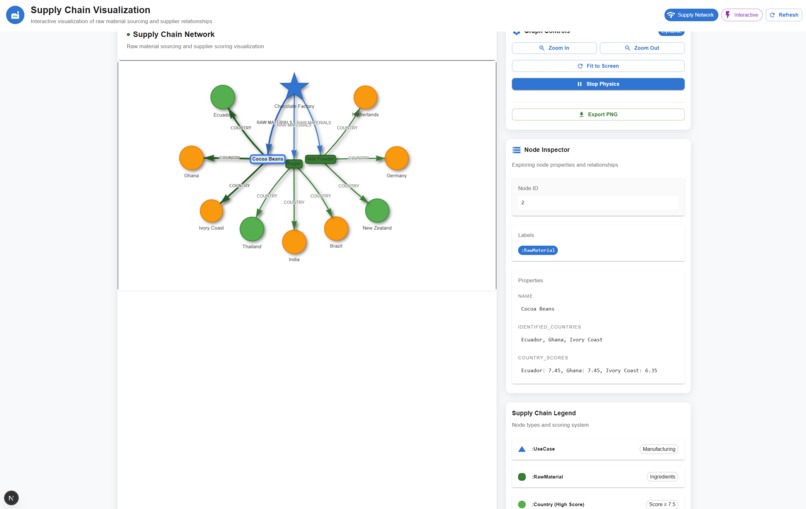Select the Germany country node
The width and height of the screenshot is (806, 509).
pos(396,158)
